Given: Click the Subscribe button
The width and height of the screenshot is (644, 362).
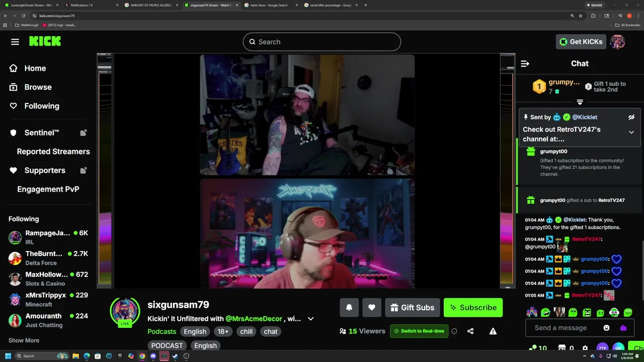Looking at the screenshot, I should [473, 308].
